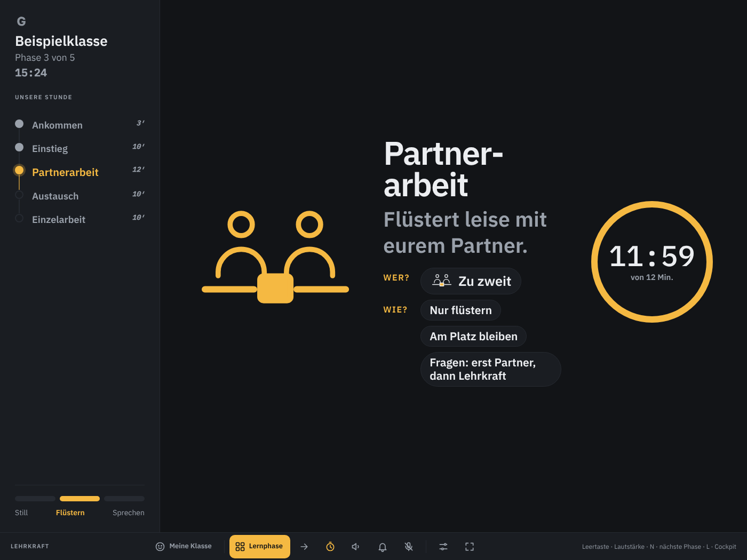Click the von 12 Min. label
The height and width of the screenshot is (560, 747).
(x=652, y=277)
